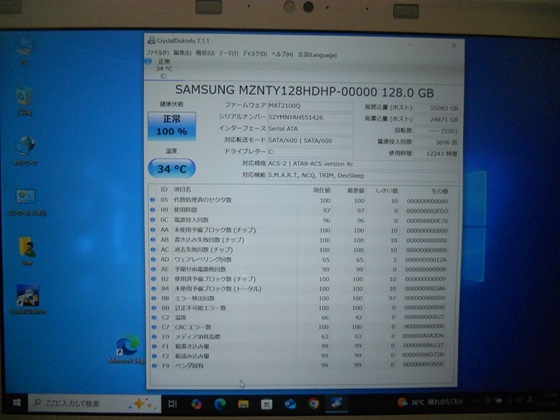
Task: Click the blue status dot for ID B8
Action: pos(154,298)
